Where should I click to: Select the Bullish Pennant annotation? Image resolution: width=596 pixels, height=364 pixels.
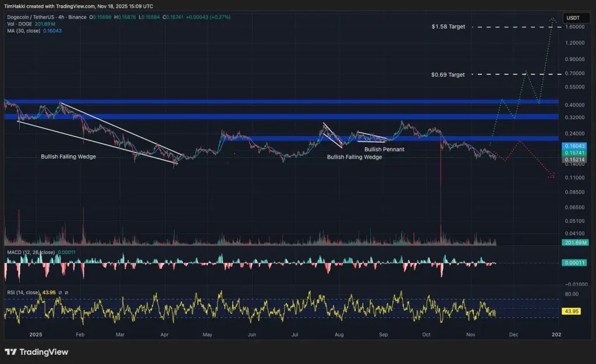pyautogui.click(x=384, y=149)
